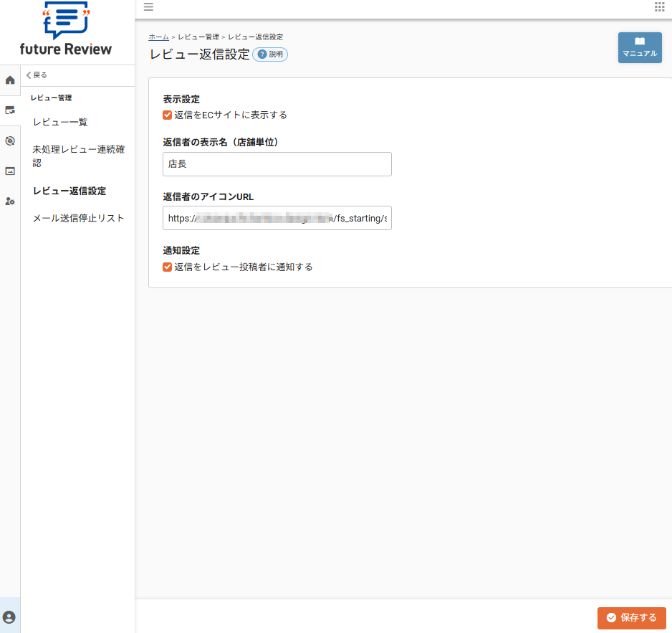Image resolution: width=672 pixels, height=633 pixels.
Task: Open the automation settings icon in the sidebar
Action: (9, 141)
